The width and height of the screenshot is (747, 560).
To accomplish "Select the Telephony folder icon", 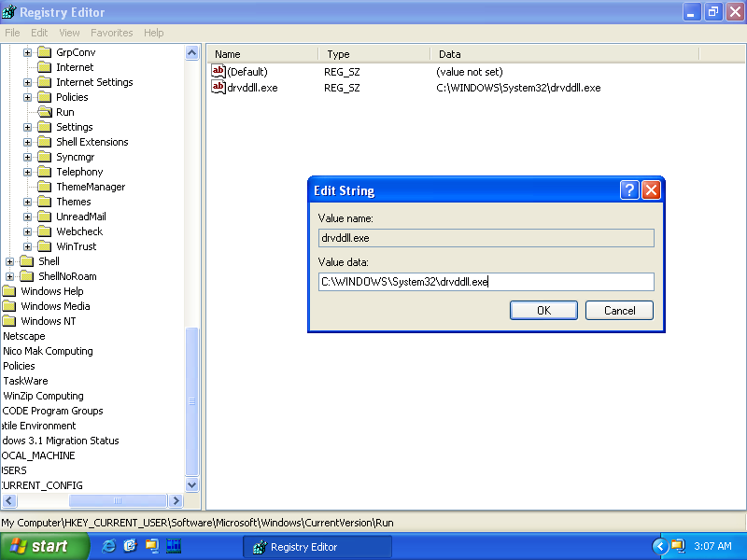I will click(44, 172).
